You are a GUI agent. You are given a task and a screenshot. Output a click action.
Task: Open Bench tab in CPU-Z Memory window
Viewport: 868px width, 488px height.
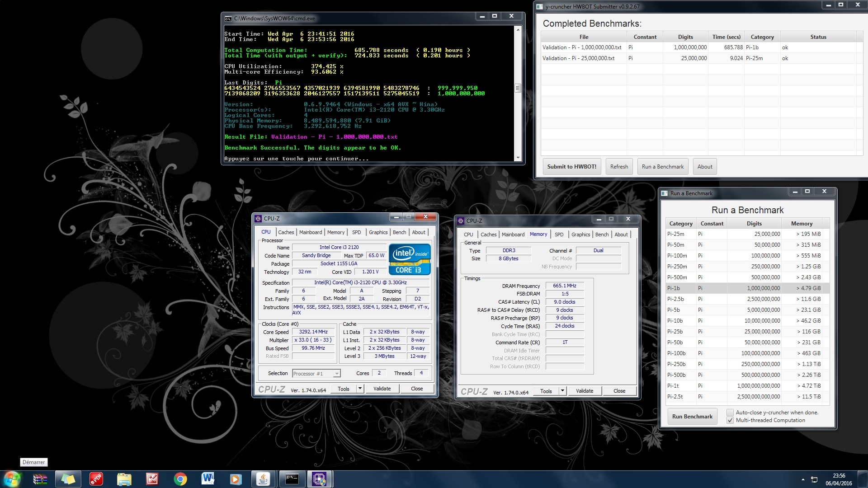click(x=602, y=235)
